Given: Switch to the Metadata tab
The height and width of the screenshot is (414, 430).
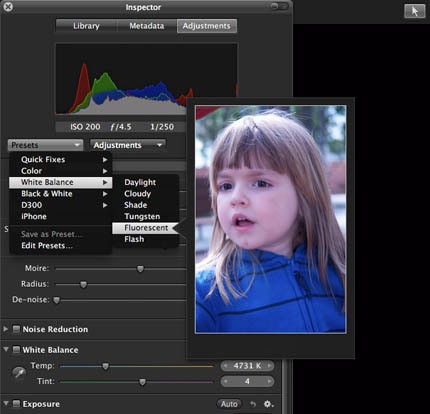Looking at the screenshot, I should (x=147, y=26).
